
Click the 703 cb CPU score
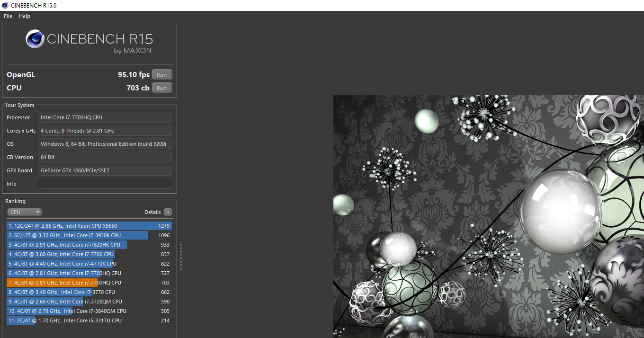click(x=138, y=88)
